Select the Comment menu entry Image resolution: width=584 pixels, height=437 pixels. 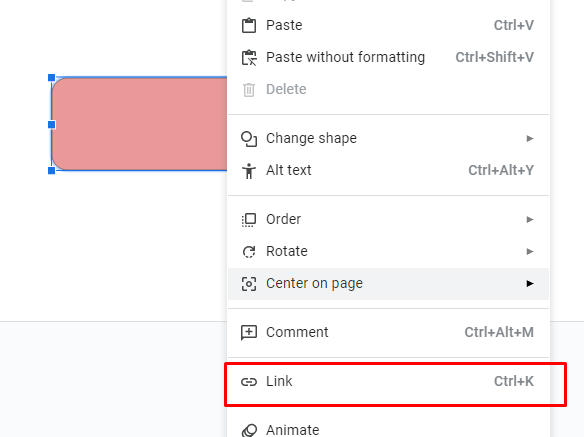(388, 332)
